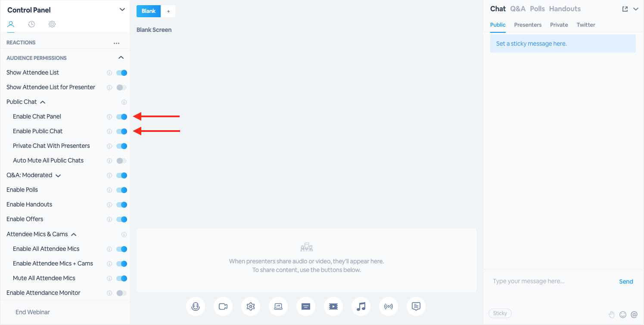
Task: Select the slides sharing icon
Action: (x=306, y=306)
